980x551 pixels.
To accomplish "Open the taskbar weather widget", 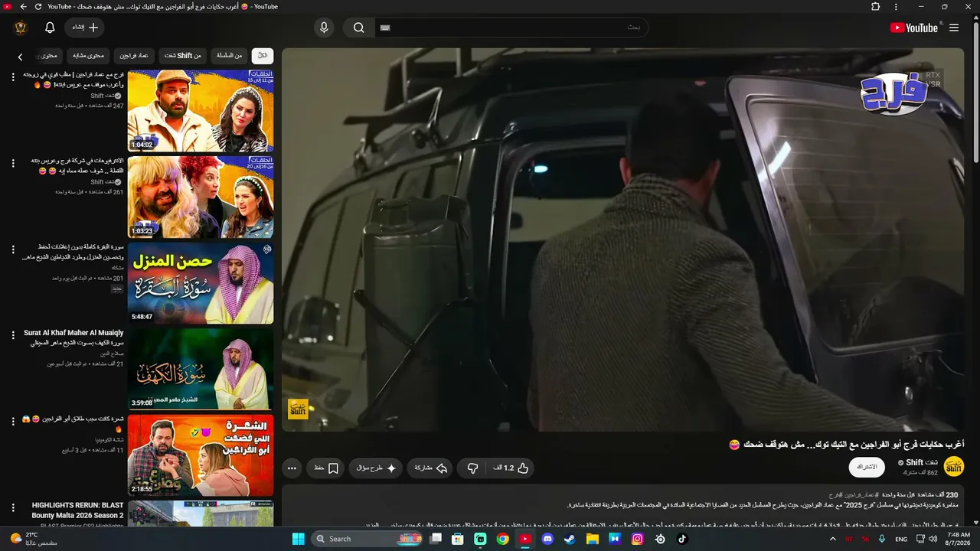I will [32, 539].
